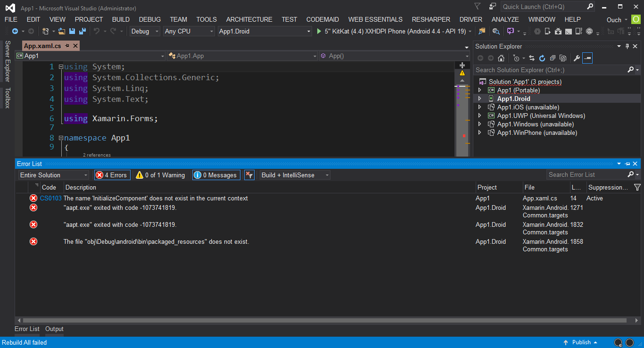Click the Save All toolbar icon
This screenshot has width=644, height=348.
(83, 31)
